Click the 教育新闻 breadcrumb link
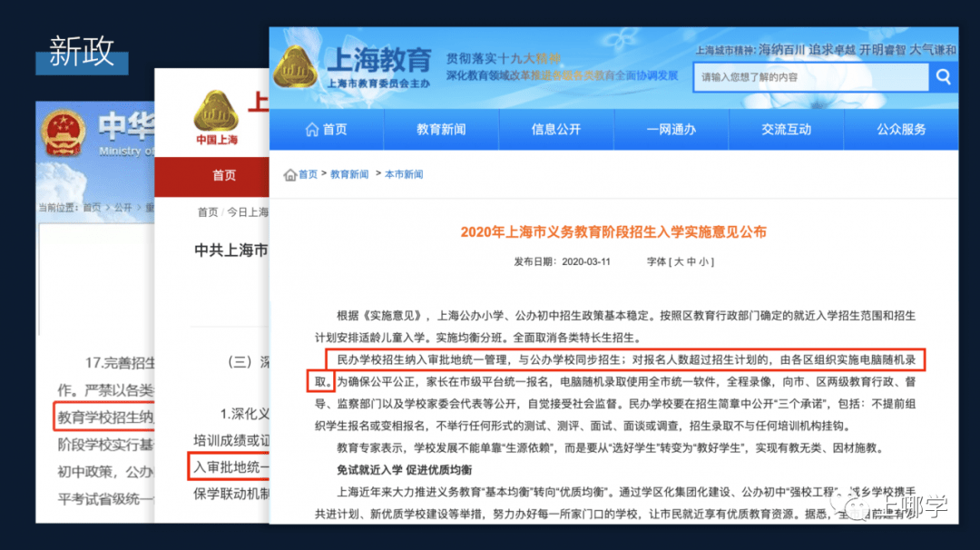The width and height of the screenshot is (980, 550). [348, 174]
